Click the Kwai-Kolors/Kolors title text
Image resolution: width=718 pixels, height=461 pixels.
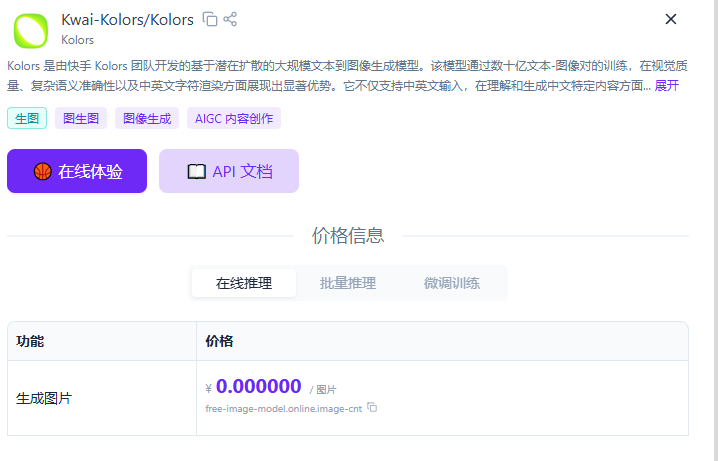127,20
